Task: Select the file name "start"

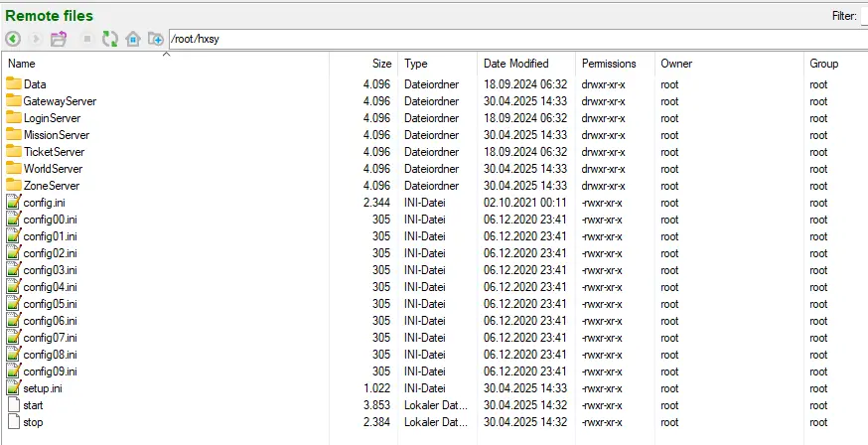Action: tap(33, 405)
